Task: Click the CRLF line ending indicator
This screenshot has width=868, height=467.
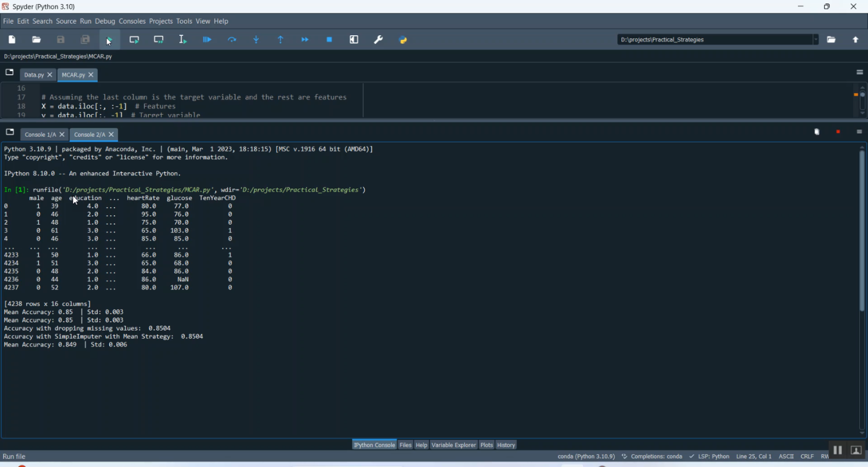Action: click(x=807, y=457)
